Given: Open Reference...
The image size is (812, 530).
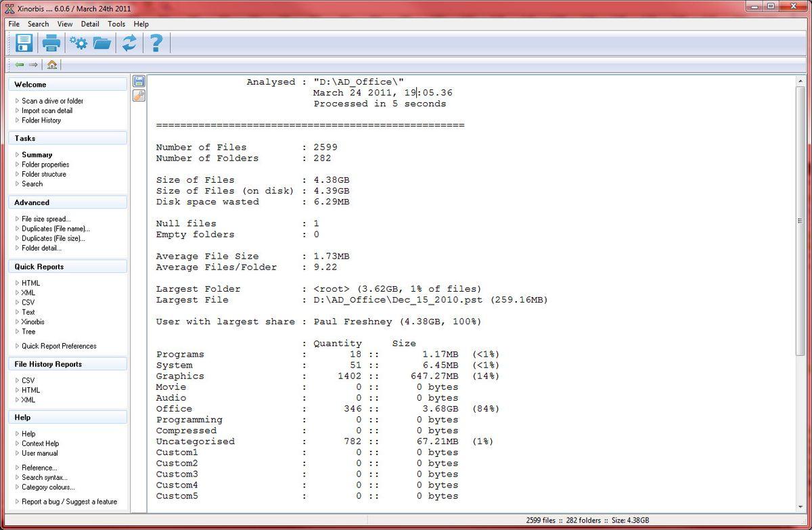Looking at the screenshot, I should pos(39,468).
